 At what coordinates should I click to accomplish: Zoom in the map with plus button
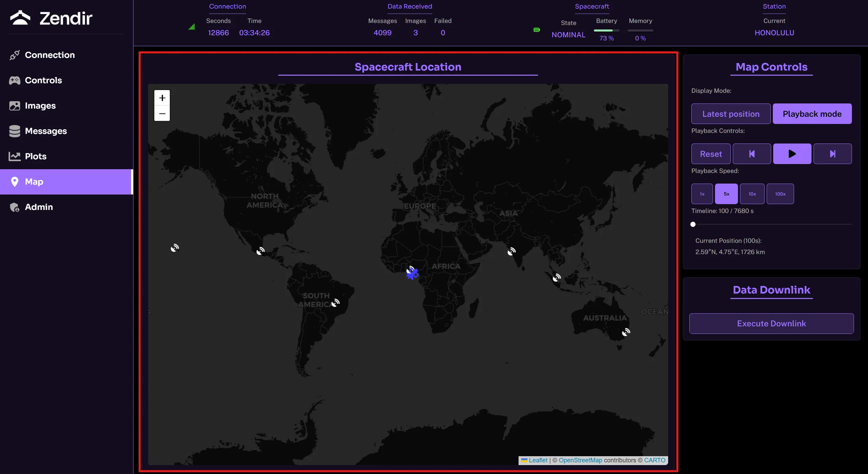tap(162, 98)
